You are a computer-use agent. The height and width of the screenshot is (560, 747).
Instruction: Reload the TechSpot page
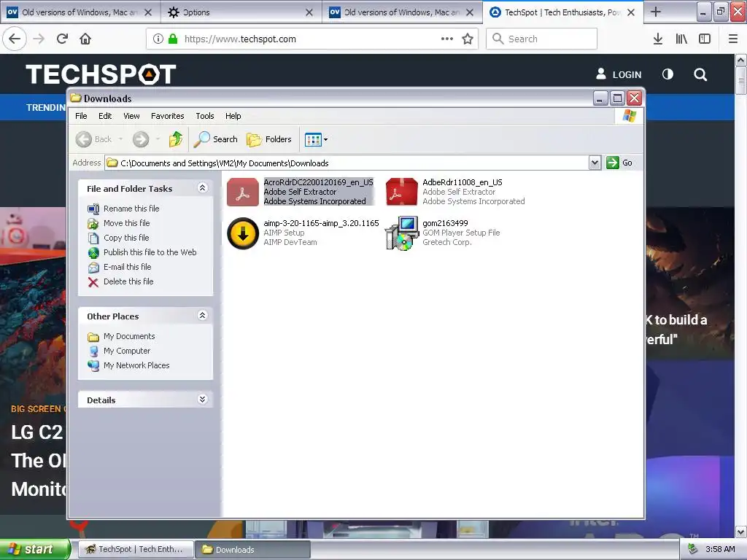tap(62, 39)
